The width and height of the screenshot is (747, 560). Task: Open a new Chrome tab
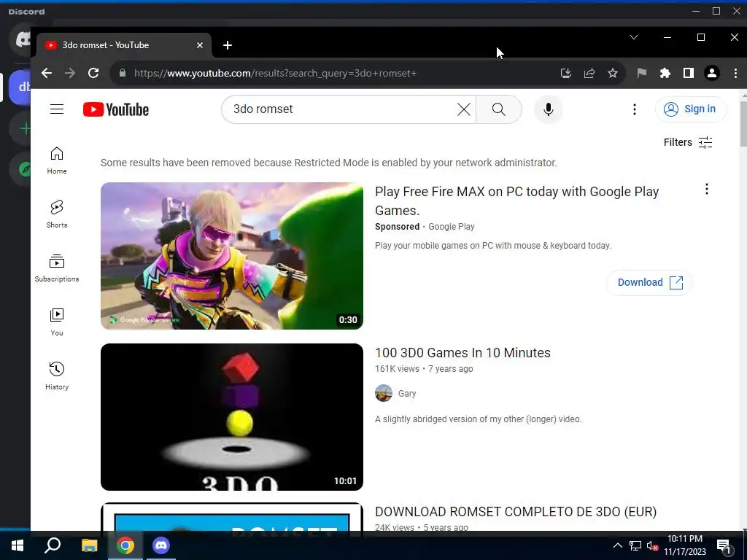click(x=228, y=45)
